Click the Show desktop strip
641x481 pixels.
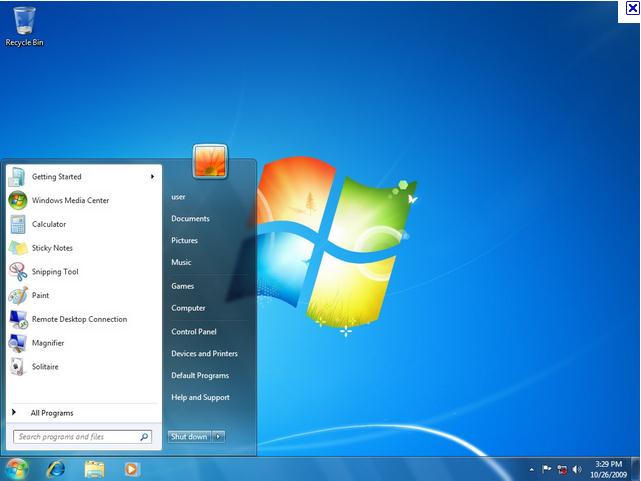(635, 469)
